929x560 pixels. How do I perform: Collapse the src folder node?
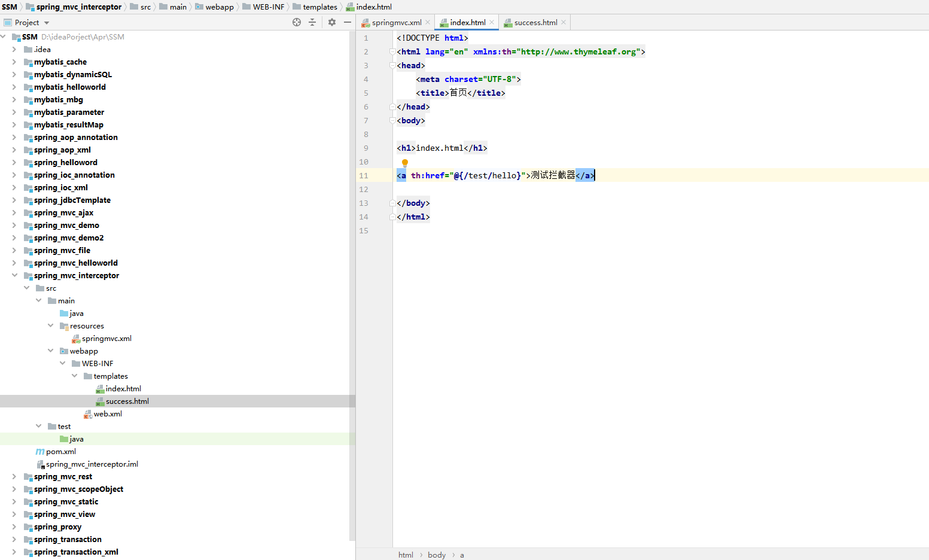(x=26, y=288)
